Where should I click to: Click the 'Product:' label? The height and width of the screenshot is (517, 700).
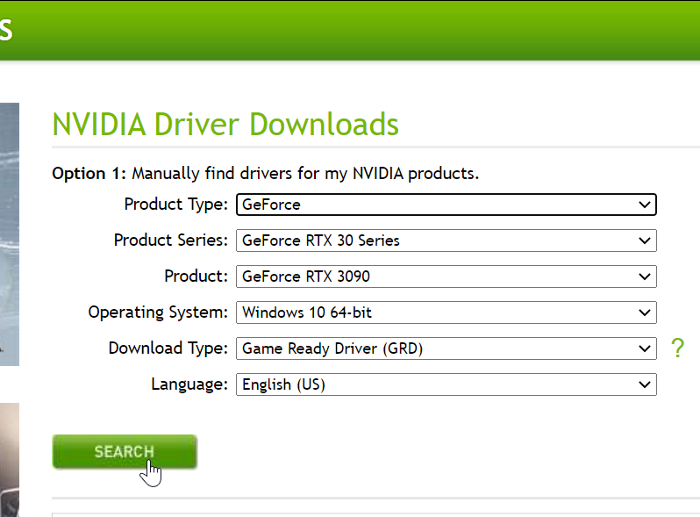click(196, 276)
